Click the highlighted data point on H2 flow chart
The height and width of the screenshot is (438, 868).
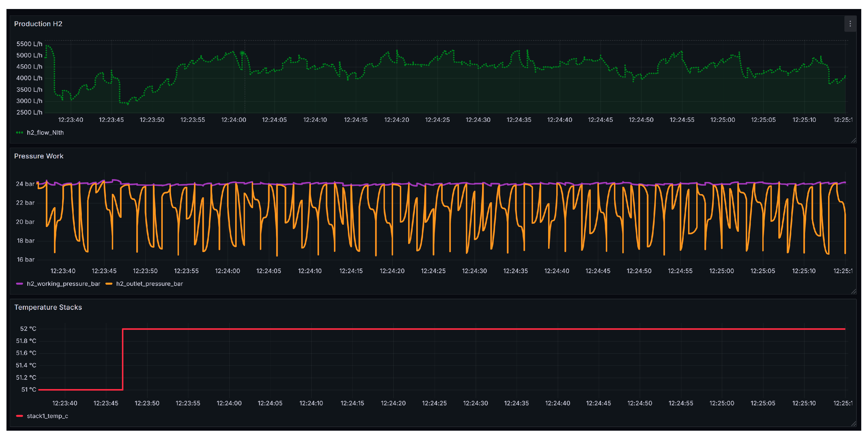(242, 53)
